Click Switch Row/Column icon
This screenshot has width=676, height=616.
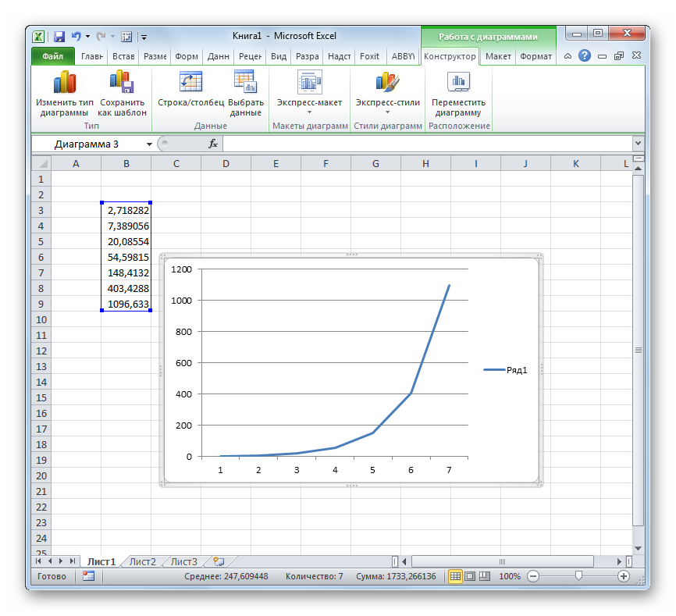point(190,83)
